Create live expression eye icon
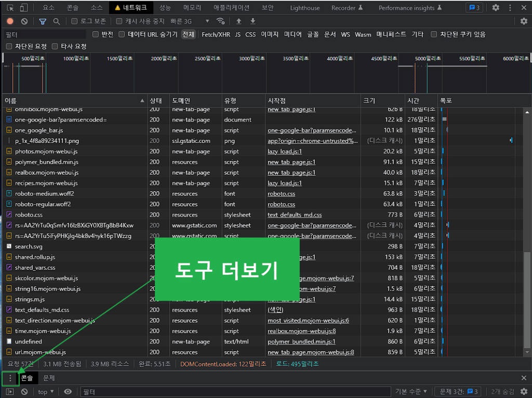The height and width of the screenshot is (398, 532). 68,392
